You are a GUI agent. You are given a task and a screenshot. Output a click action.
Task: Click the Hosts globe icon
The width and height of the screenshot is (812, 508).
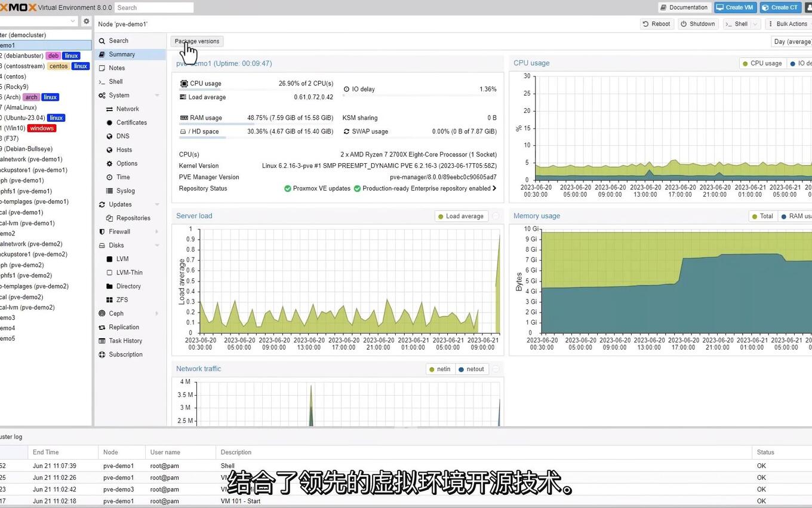pyautogui.click(x=110, y=150)
